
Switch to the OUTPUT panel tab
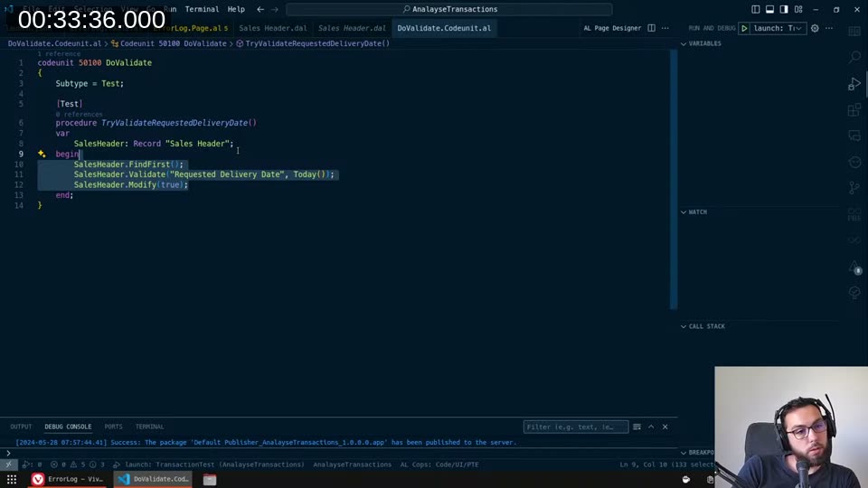[21, 427]
